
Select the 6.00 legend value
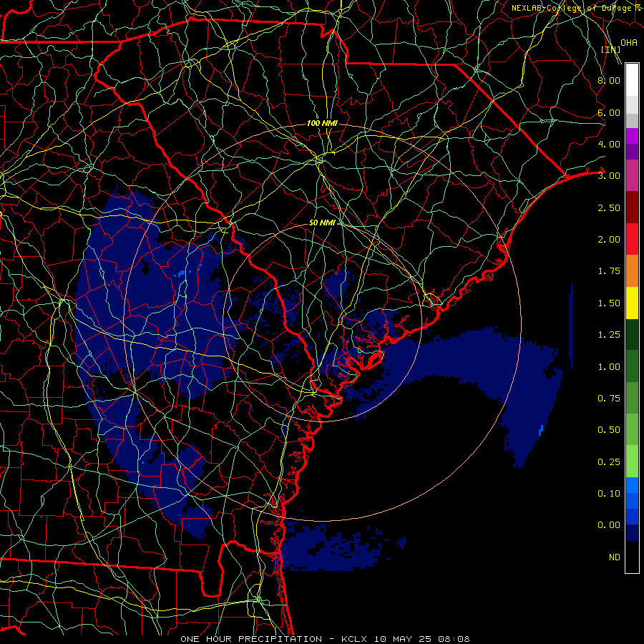[x=609, y=112]
